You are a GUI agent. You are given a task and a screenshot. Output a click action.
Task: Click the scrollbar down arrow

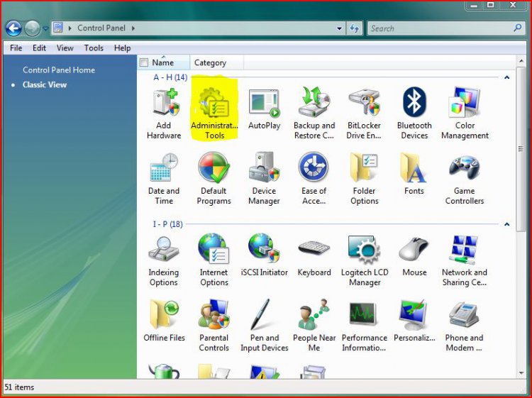click(521, 373)
